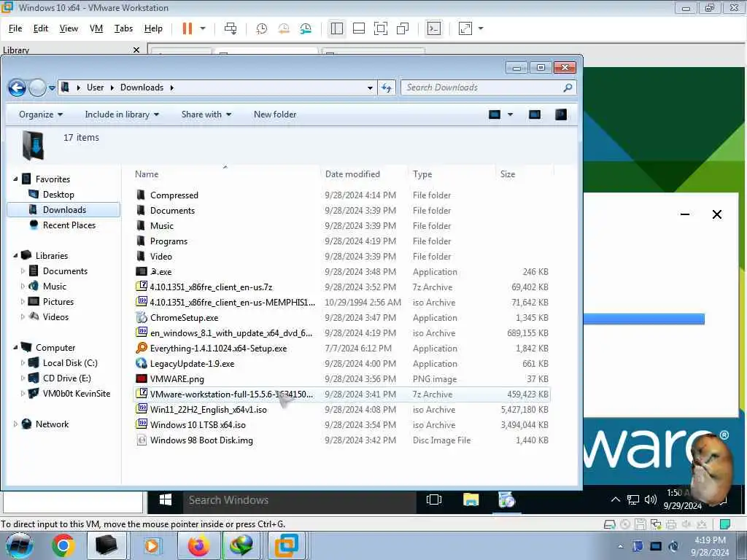Screen dimensions: 747x560
Task: Refresh the Downloads folder address bar
Action: point(387,87)
